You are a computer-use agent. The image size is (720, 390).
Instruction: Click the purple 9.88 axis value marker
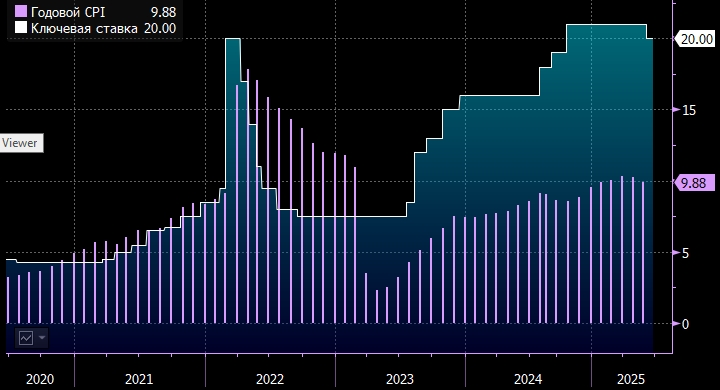click(x=694, y=183)
